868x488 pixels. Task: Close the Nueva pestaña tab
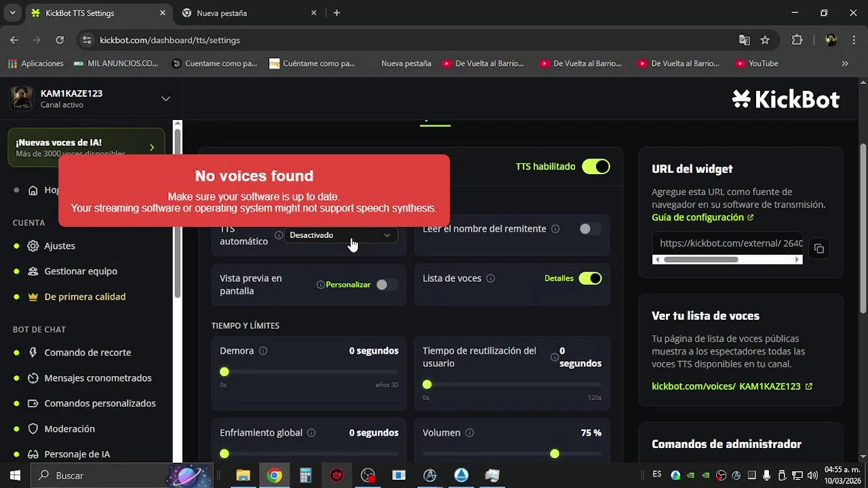pyautogui.click(x=313, y=13)
